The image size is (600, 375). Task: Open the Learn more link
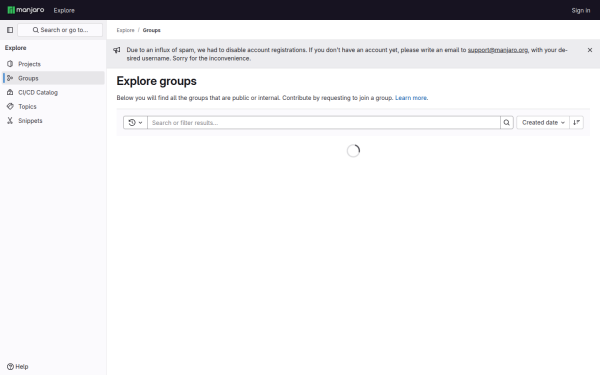pyautogui.click(x=411, y=98)
